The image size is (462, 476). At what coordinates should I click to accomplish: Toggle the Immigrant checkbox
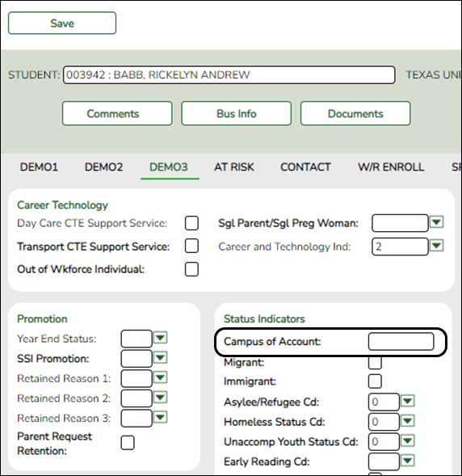click(375, 381)
